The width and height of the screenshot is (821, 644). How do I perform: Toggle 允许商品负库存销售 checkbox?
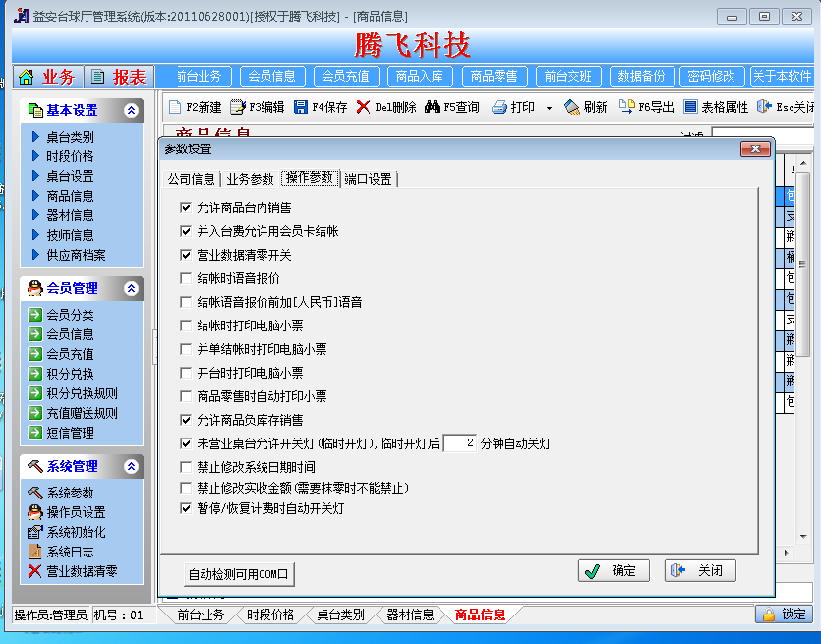point(186,420)
